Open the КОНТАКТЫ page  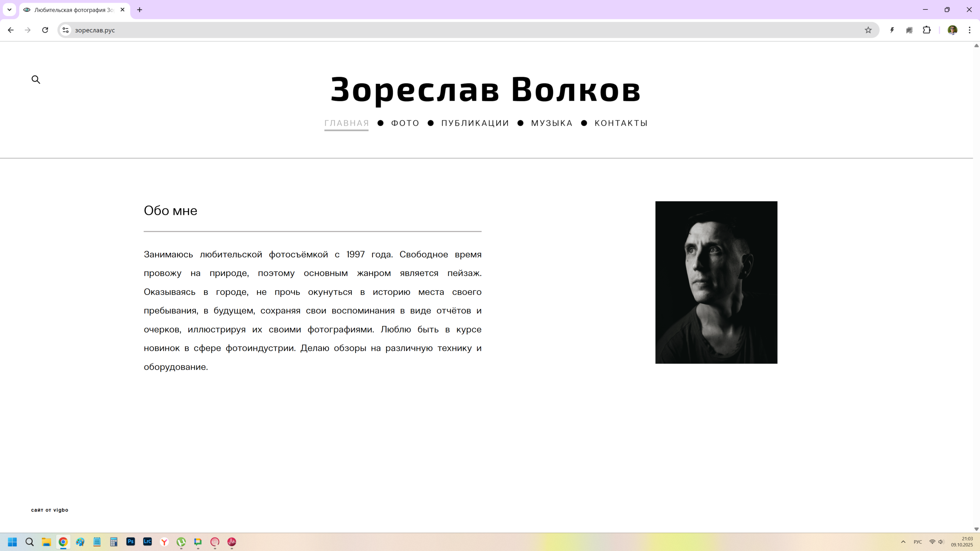pyautogui.click(x=621, y=123)
